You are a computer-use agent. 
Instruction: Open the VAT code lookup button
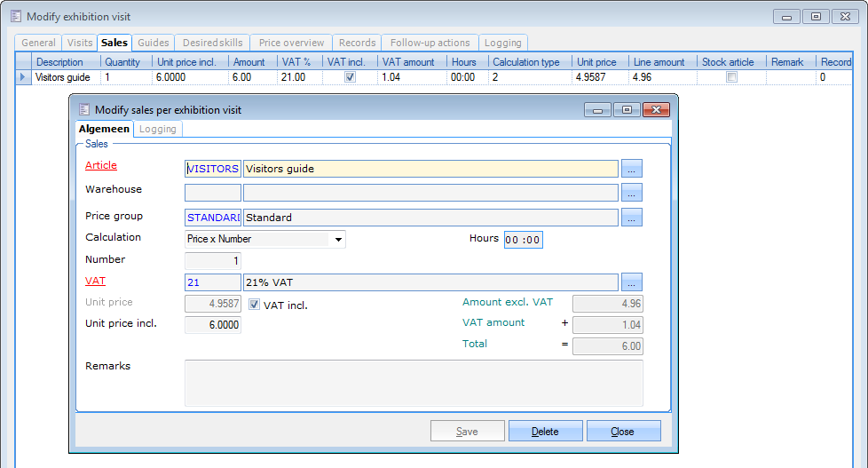631,282
